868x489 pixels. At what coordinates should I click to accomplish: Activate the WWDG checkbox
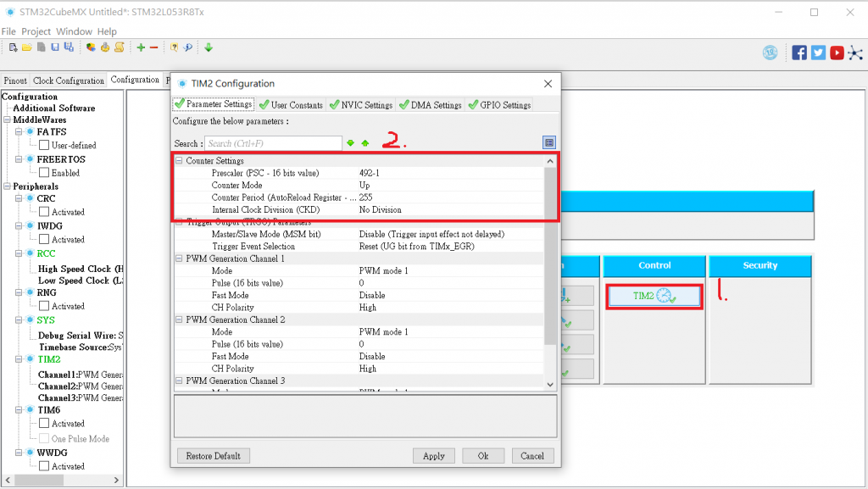(x=44, y=466)
